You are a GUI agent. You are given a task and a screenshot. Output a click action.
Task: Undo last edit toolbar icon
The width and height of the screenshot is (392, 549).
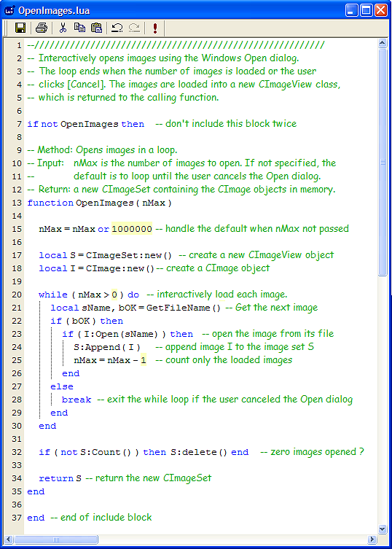117,28
